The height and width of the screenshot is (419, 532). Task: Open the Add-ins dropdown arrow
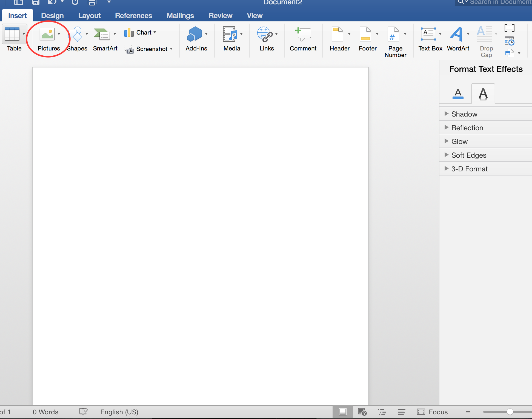(206, 34)
